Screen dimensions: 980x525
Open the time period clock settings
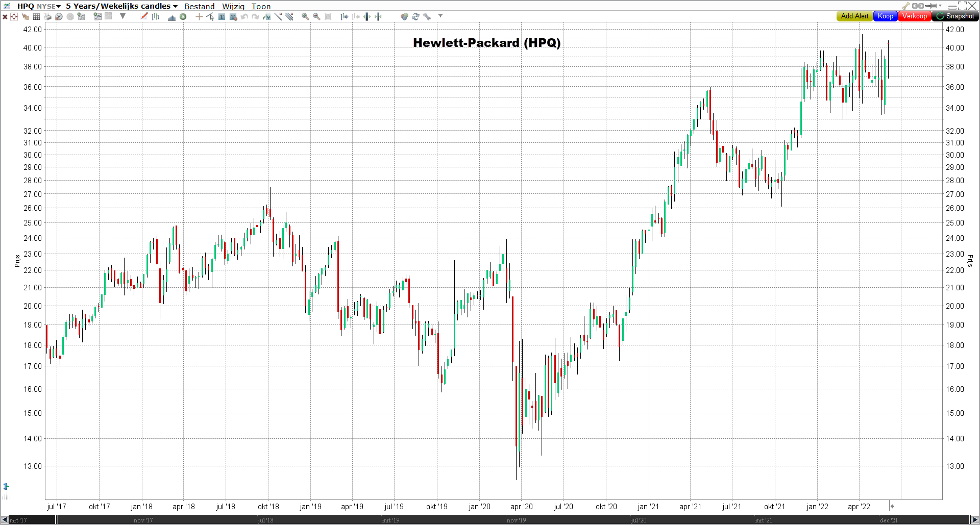click(59, 16)
